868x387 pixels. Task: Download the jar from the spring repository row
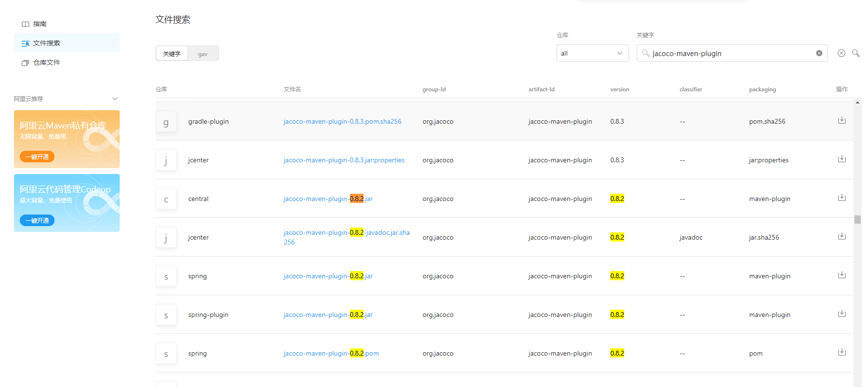pyautogui.click(x=841, y=275)
